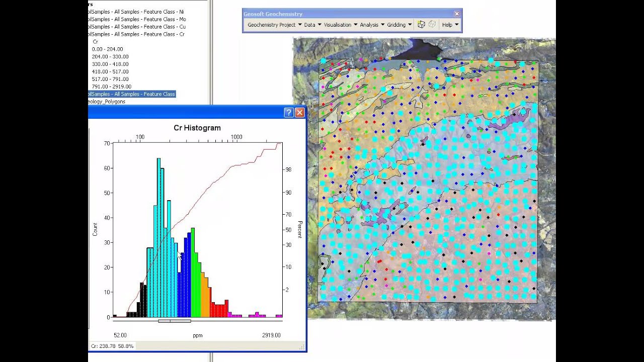The image size is (644, 362).
Task: Click the highlighted All Samples - Feature Class layer
Action: [x=132, y=94]
